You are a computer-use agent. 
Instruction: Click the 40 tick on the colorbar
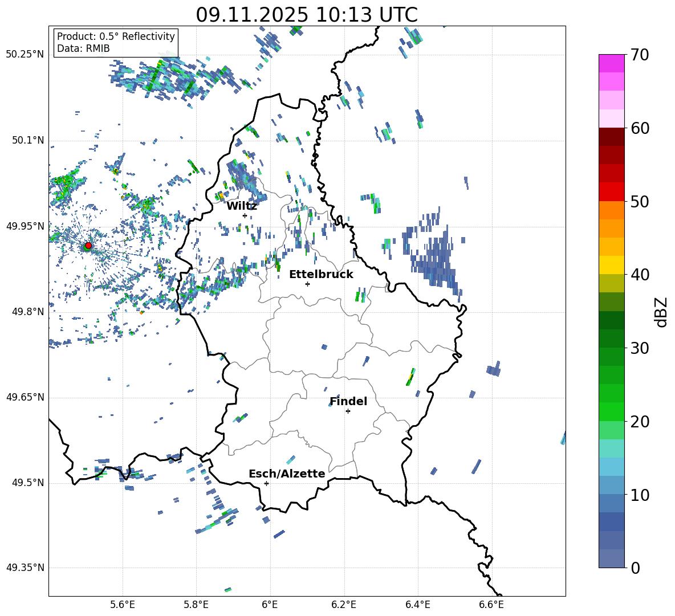pos(640,275)
